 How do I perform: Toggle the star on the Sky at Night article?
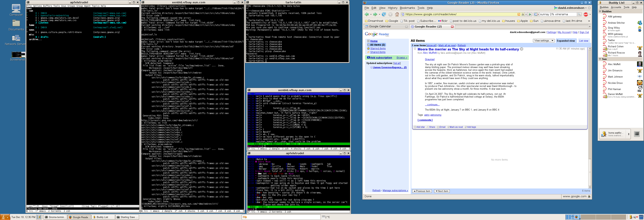[x=415, y=49]
